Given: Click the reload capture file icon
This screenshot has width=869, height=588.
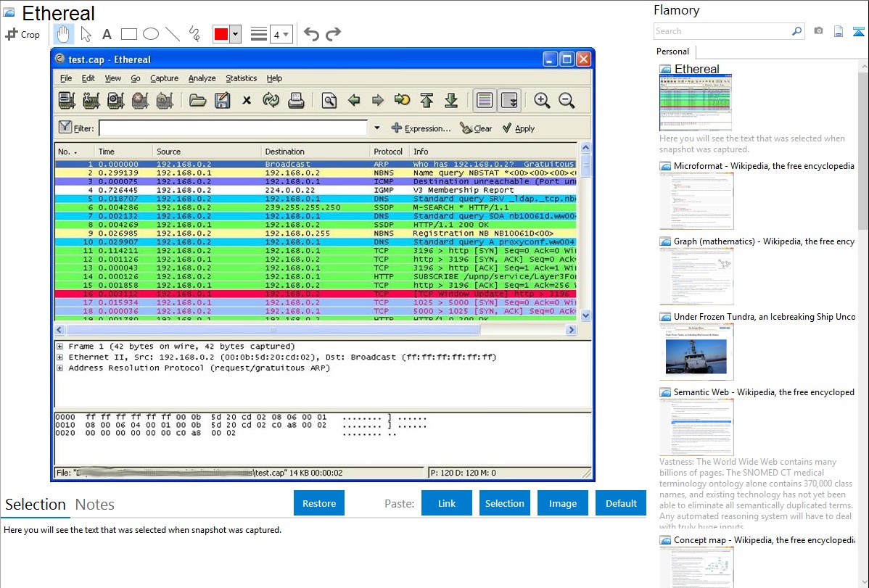Looking at the screenshot, I should 271,100.
